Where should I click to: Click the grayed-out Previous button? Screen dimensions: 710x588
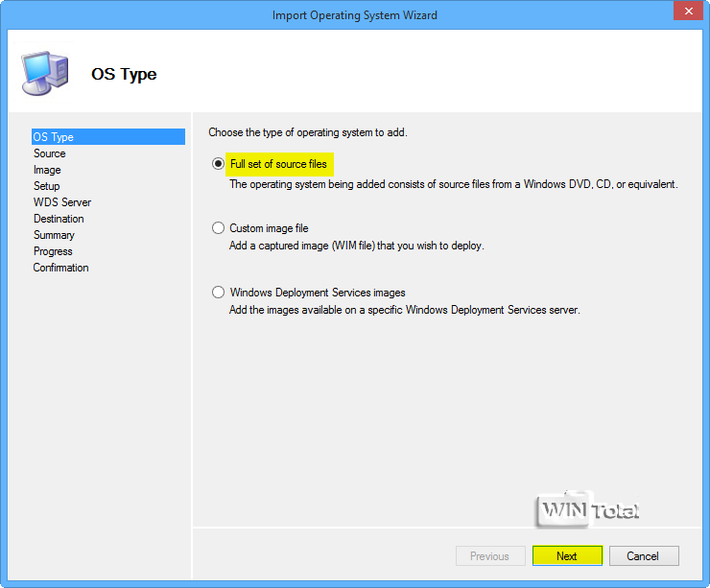click(489, 555)
